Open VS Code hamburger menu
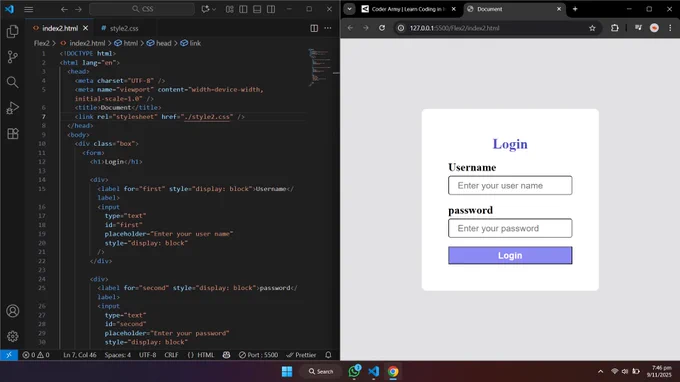The width and height of the screenshot is (680, 382). pyautogui.click(x=29, y=9)
